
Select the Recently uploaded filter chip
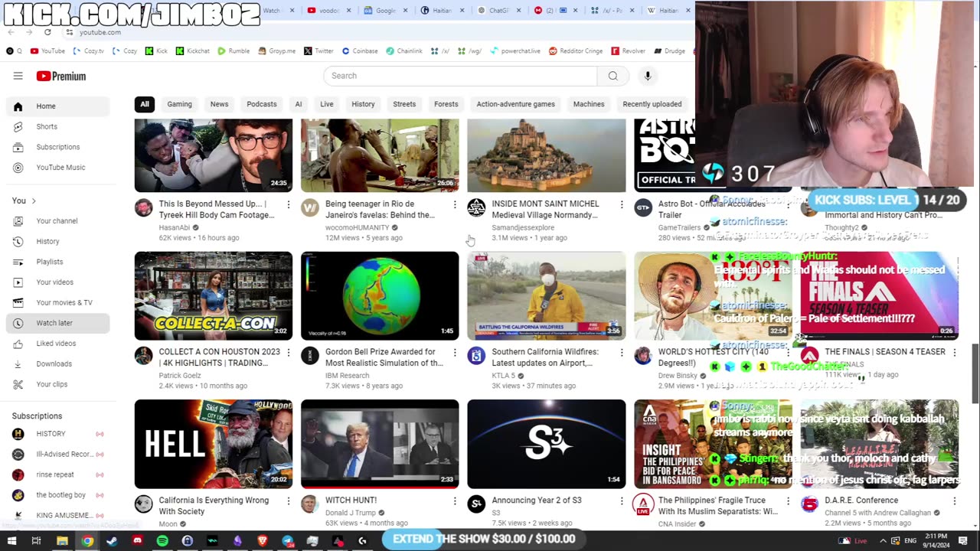point(652,104)
